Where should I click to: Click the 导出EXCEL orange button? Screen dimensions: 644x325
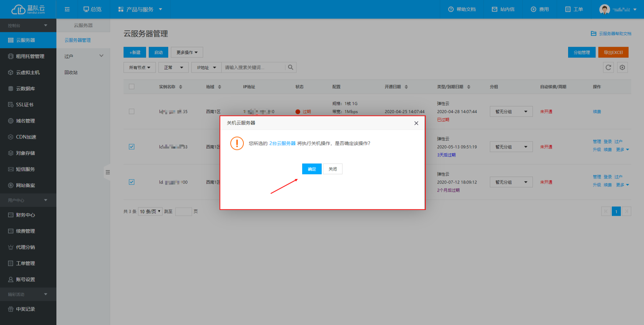click(x=613, y=52)
